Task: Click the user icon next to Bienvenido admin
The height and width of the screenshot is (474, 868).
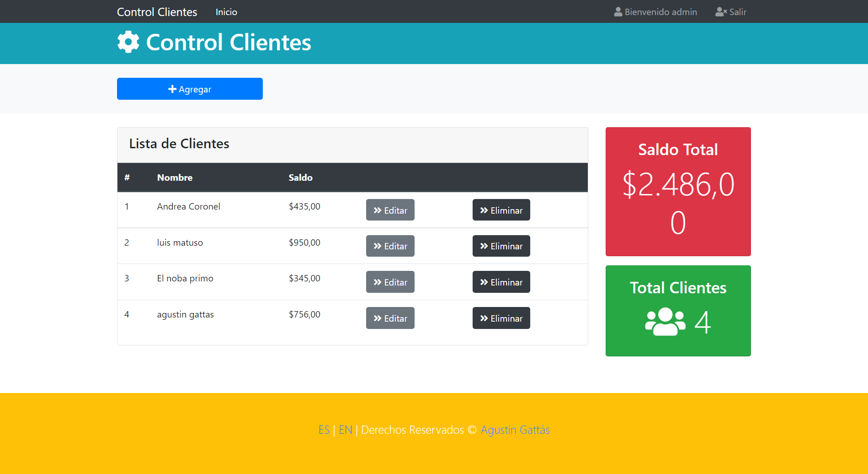Action: (618, 12)
